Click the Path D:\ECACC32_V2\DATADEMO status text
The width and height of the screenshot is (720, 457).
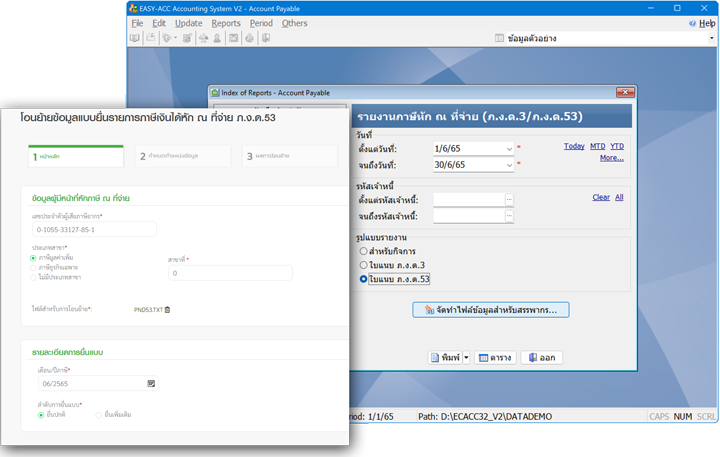(485, 417)
